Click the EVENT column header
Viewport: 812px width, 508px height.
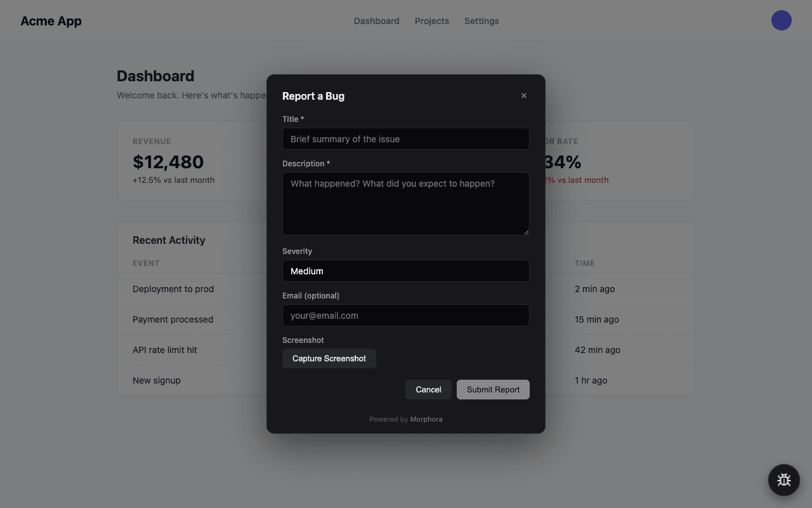pos(146,263)
